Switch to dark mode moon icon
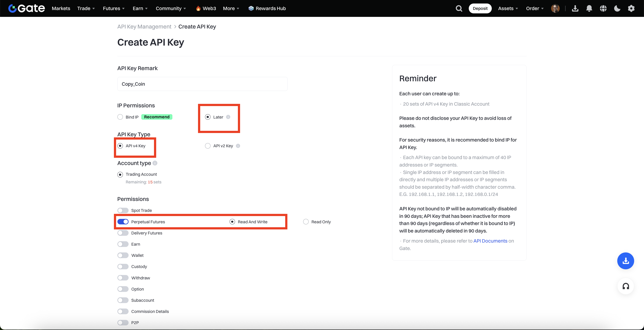Viewport: 644px width, 330px height. click(x=617, y=9)
